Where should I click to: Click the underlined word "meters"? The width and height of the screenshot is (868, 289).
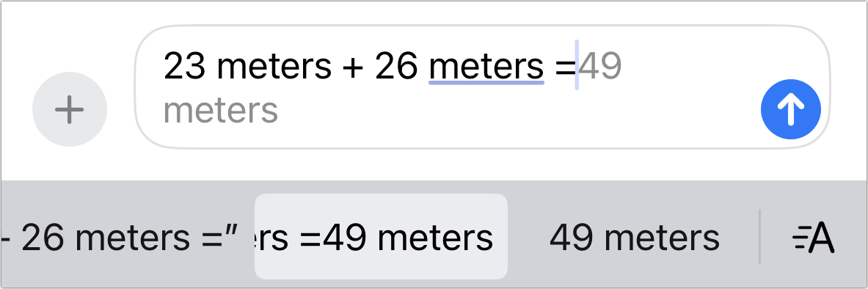[x=486, y=67]
